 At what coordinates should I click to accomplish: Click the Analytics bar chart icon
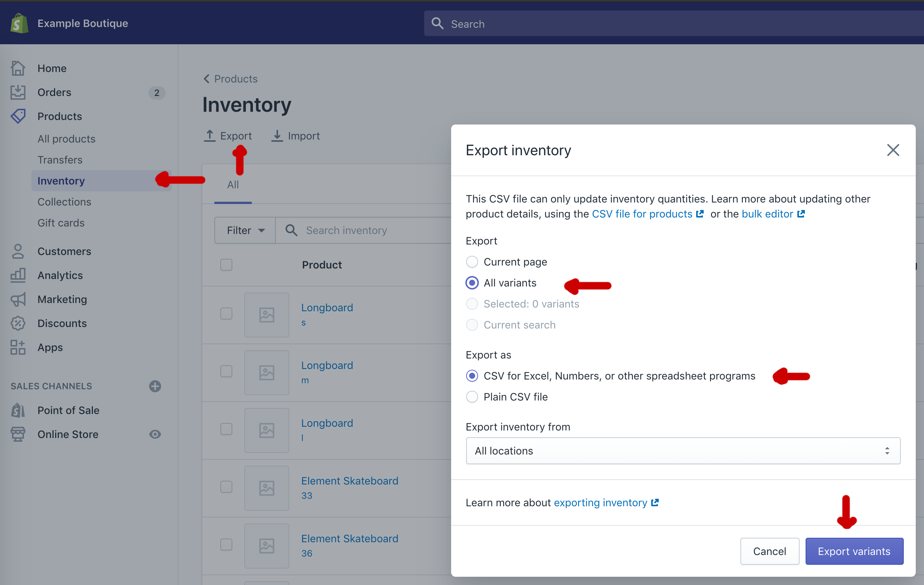click(18, 275)
